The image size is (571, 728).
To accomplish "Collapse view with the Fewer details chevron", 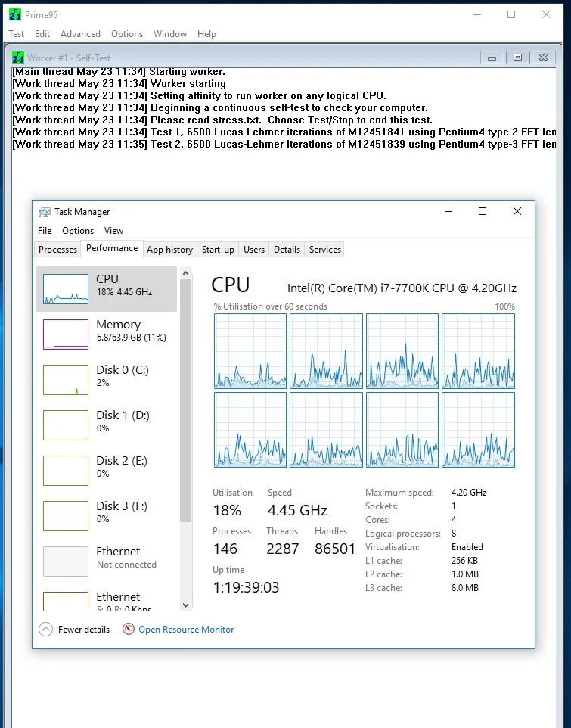I will pyautogui.click(x=45, y=630).
